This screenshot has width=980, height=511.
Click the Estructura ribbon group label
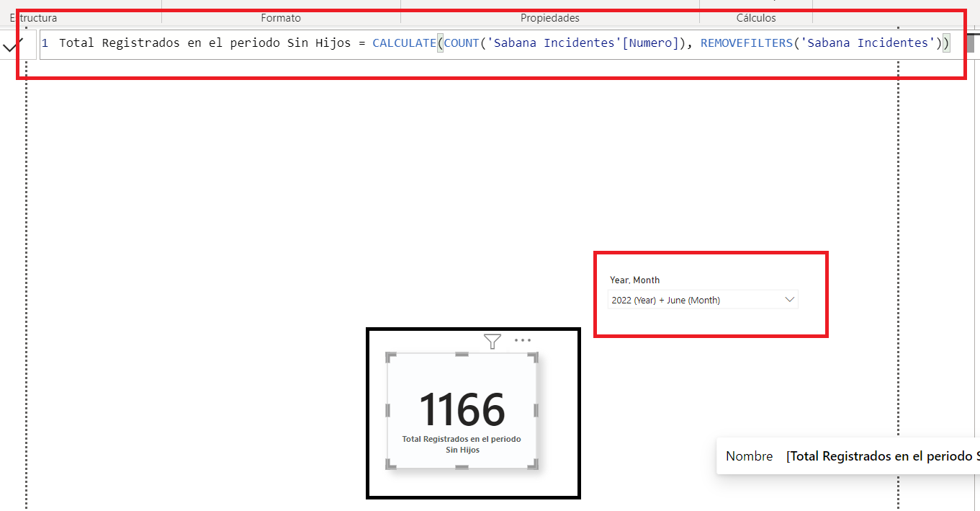coord(33,18)
